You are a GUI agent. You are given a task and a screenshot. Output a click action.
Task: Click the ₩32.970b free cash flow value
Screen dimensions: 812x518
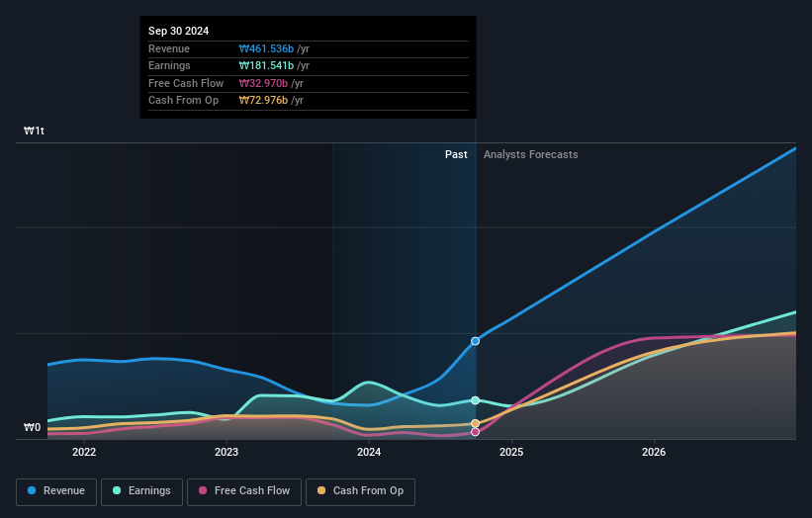[x=263, y=83]
